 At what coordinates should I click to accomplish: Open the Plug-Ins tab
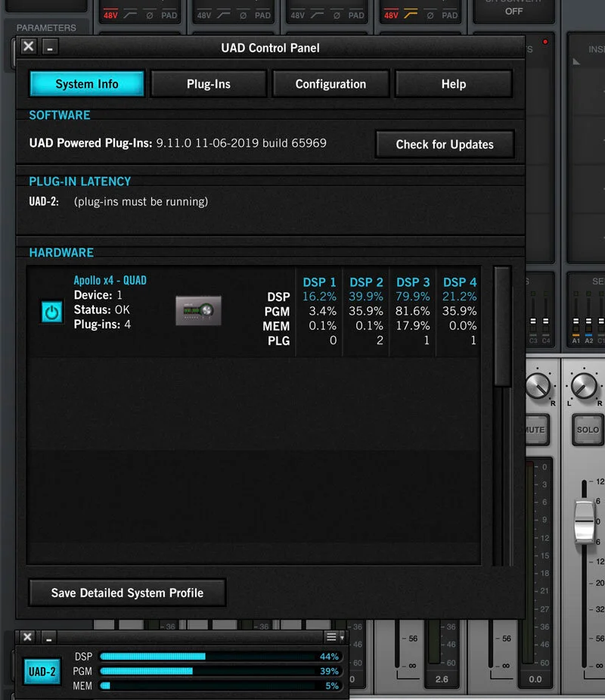coord(209,84)
